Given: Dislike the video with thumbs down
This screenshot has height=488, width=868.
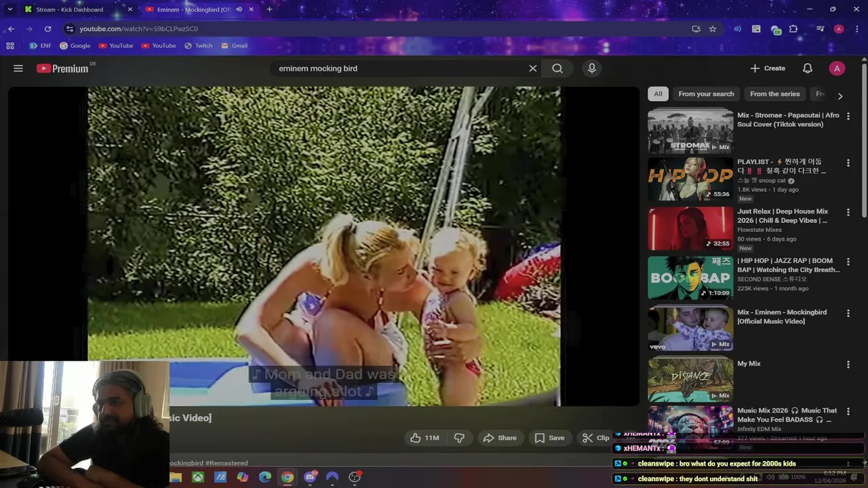Looking at the screenshot, I should (459, 438).
